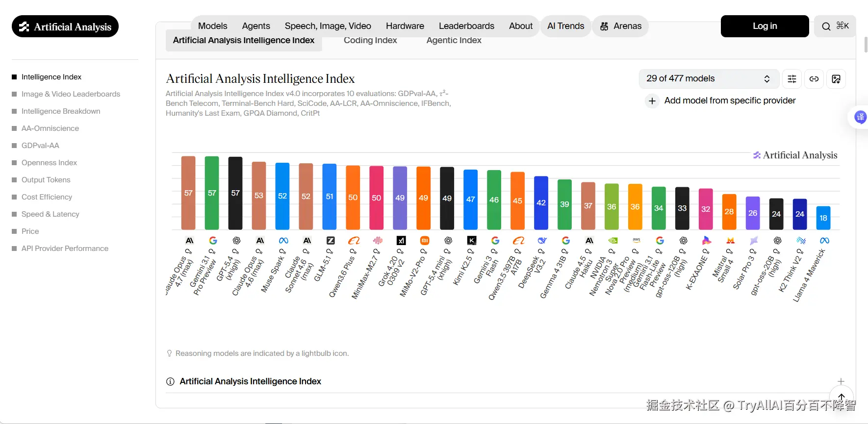Open the Models navigation menu
Image resolution: width=868 pixels, height=424 pixels.
point(212,26)
